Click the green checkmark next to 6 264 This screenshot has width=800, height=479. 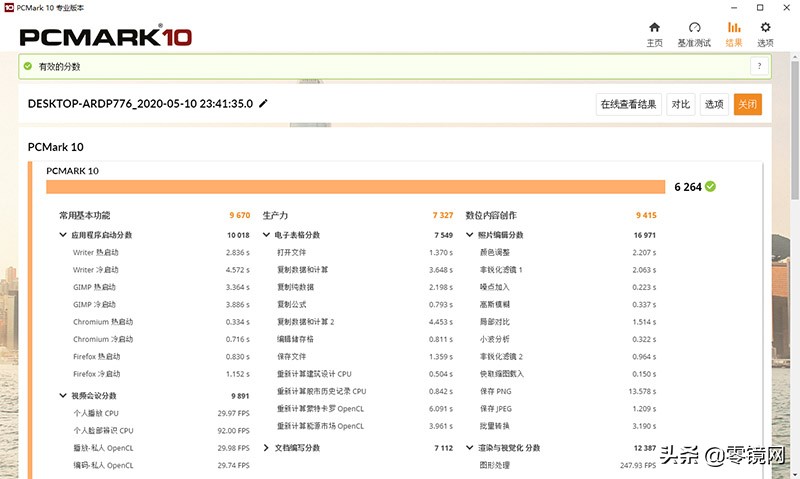click(710, 187)
